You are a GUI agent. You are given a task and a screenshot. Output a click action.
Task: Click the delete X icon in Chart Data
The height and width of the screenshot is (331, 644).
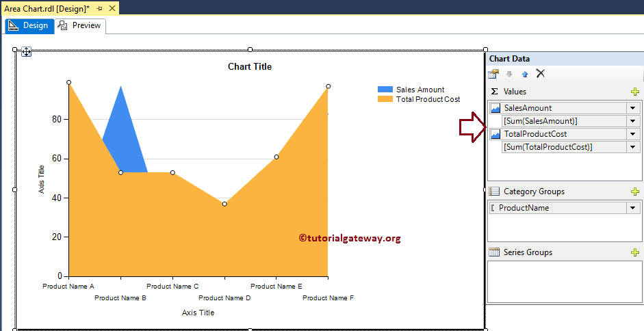pyautogui.click(x=541, y=73)
